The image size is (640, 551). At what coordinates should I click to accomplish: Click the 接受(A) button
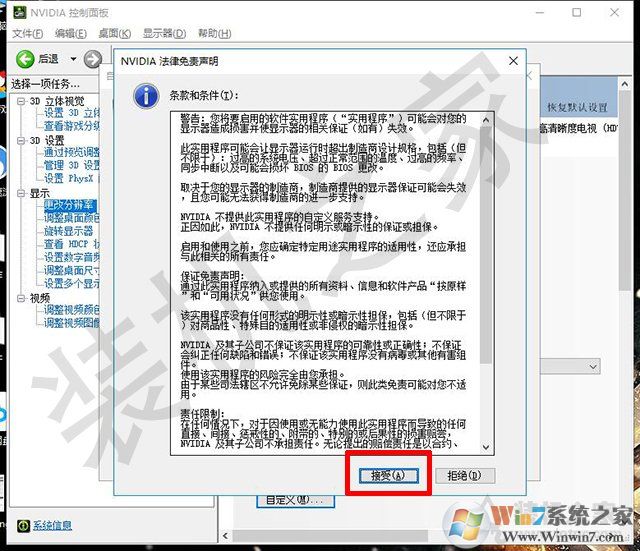pyautogui.click(x=388, y=475)
